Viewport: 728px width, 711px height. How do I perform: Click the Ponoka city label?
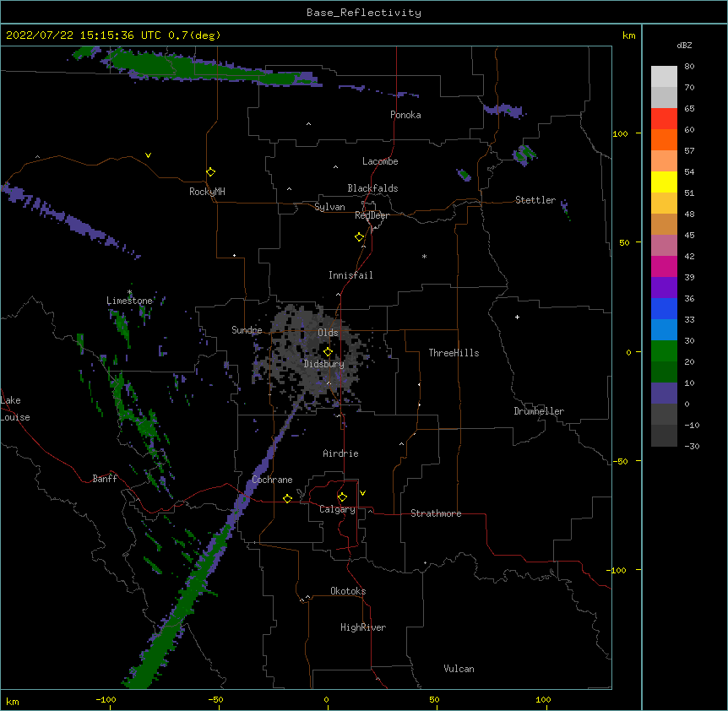(x=405, y=115)
